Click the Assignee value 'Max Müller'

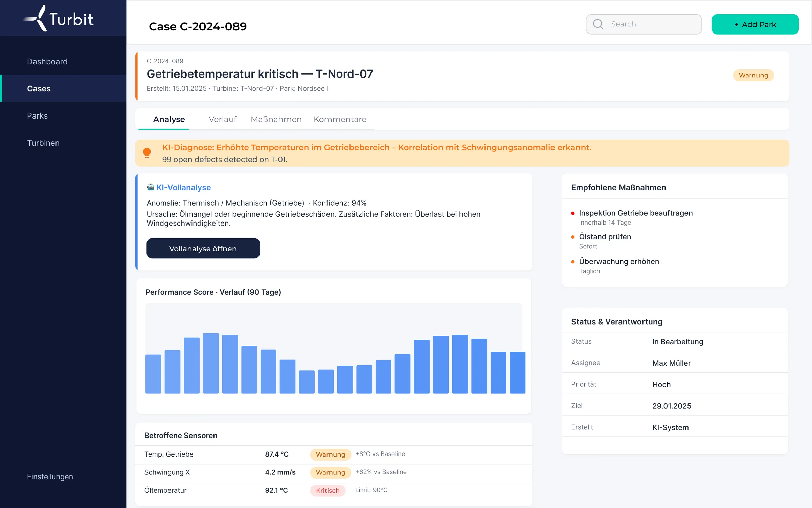pos(671,363)
